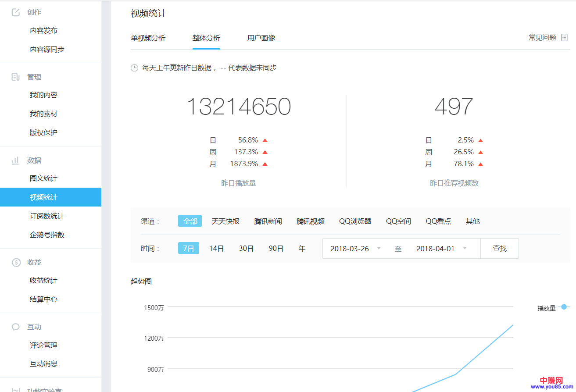Click the 常见问题 document icon
The width and height of the screenshot is (576, 392).
tap(565, 38)
